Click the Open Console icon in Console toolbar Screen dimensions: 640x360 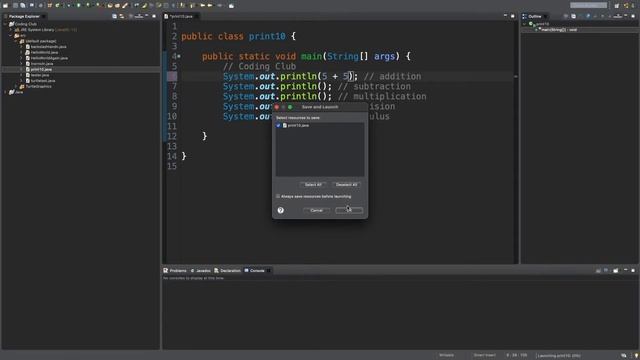coord(616,271)
